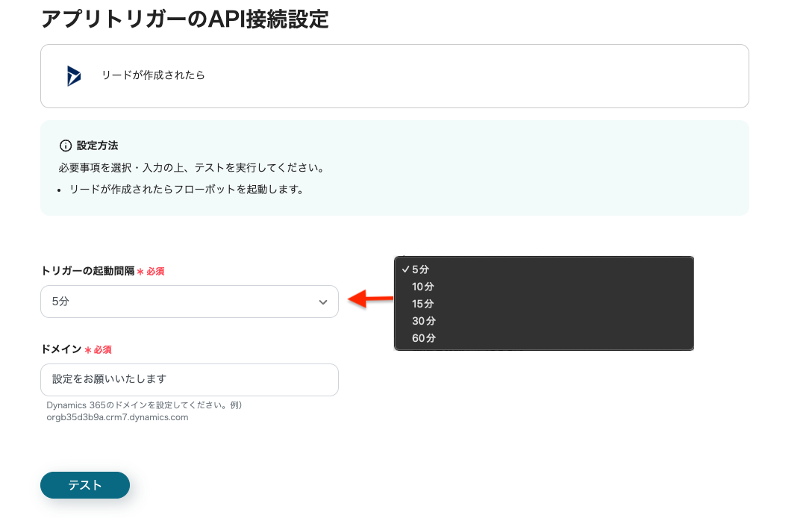
Task: Click the 設定方法 heading text
Action: point(97,146)
